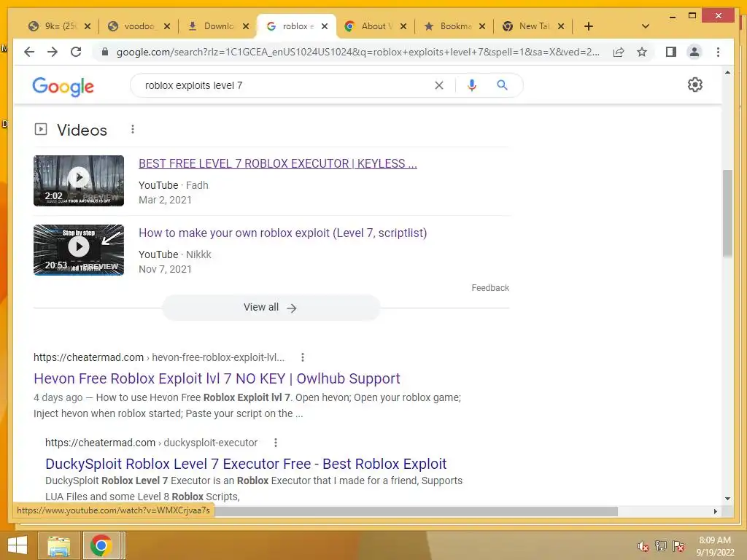Play the 2:02 video thumbnail
747x560 pixels.
(x=79, y=181)
